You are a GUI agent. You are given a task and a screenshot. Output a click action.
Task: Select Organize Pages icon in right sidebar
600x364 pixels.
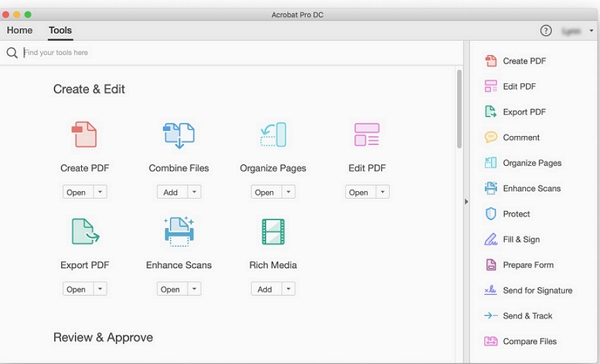click(491, 163)
